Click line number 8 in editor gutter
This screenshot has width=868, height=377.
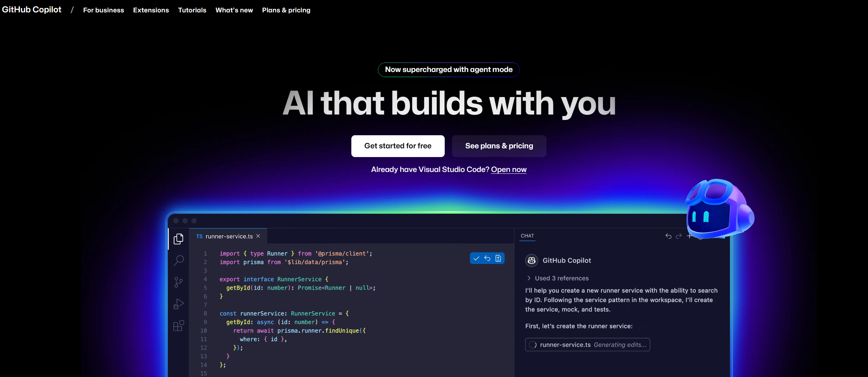[205, 313]
